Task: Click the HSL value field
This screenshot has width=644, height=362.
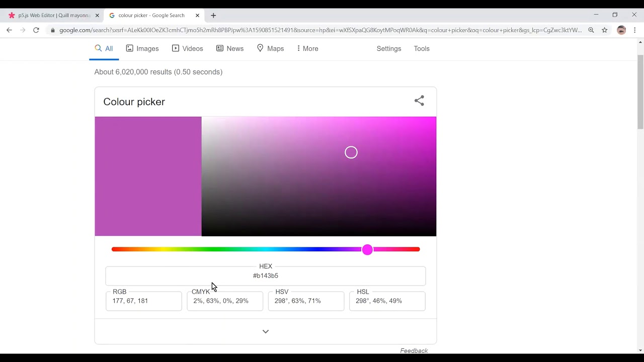Action: point(387,301)
